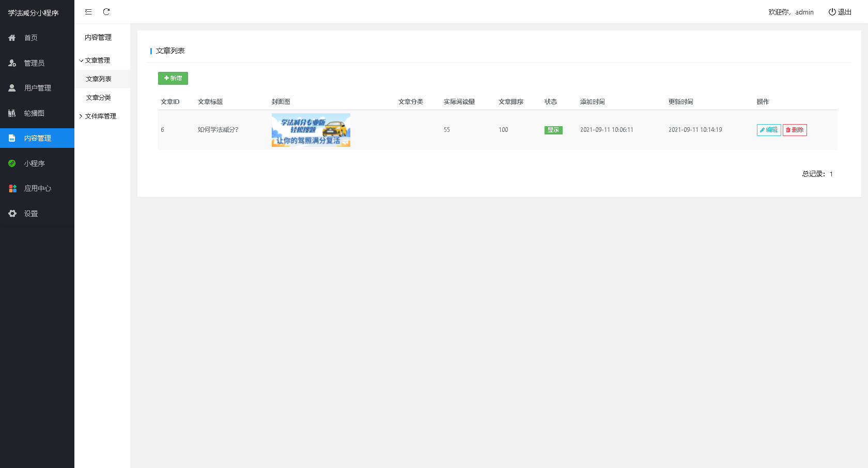The height and width of the screenshot is (468, 868).
Task: Collapse the side menu with hamburger icon
Action: coord(88,12)
